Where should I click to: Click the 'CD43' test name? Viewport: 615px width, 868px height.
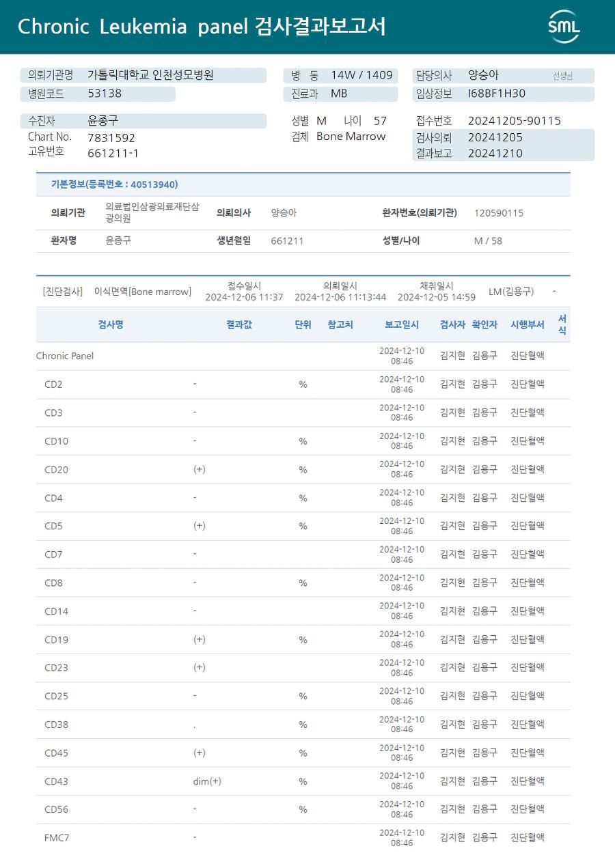pos(57,781)
